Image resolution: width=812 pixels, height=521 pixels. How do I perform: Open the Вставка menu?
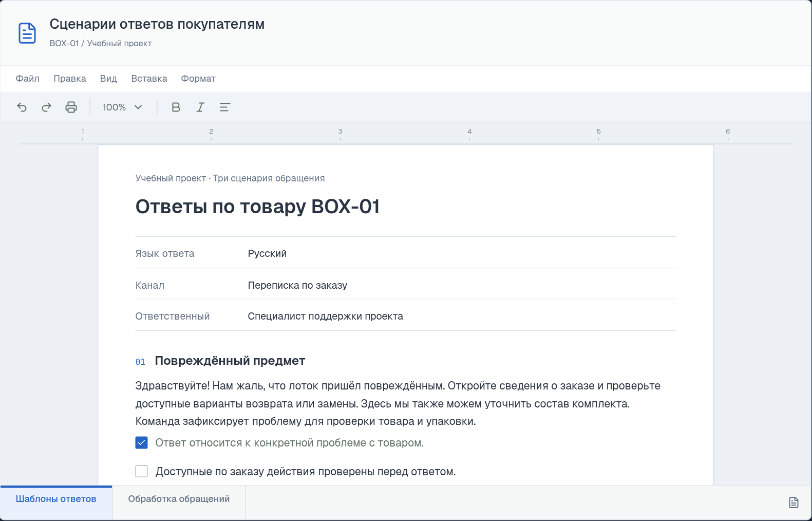click(x=149, y=79)
